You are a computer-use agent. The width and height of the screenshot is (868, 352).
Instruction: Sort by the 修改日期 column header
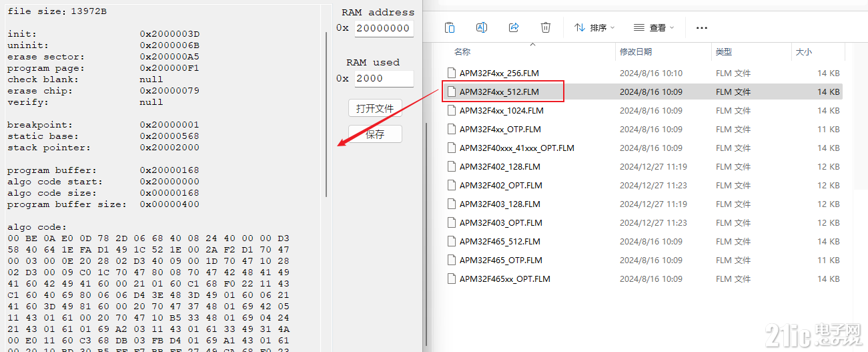click(x=635, y=52)
